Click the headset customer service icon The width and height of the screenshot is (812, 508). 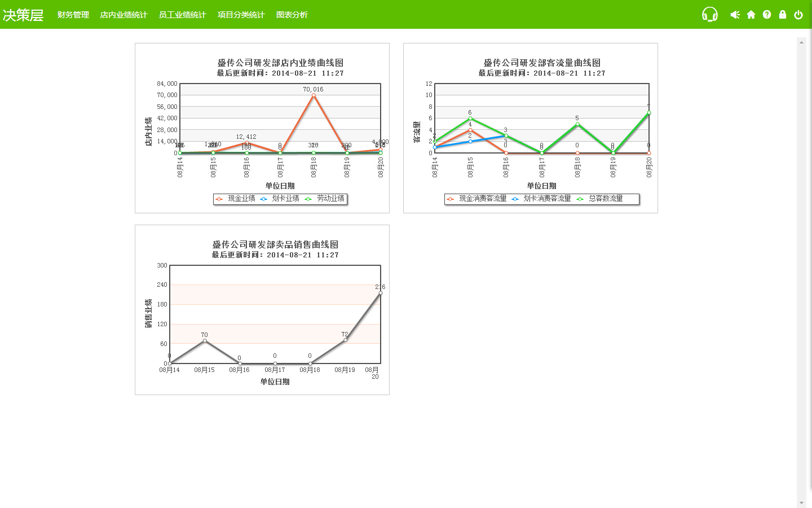709,14
